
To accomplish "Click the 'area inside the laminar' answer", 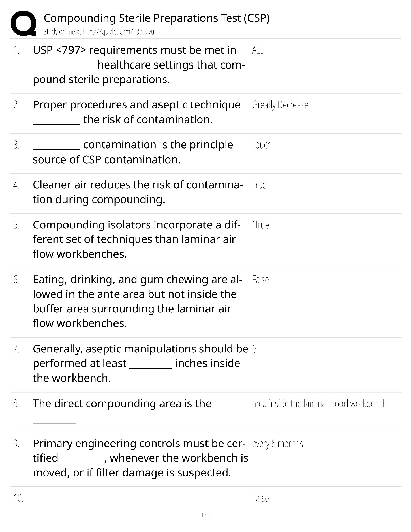I will click(x=320, y=404).
